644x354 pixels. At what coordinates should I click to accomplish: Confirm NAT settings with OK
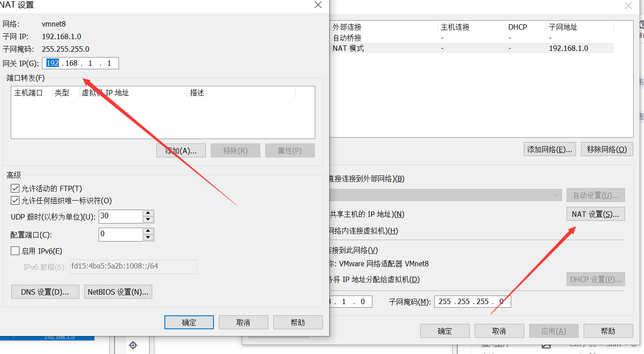tap(189, 323)
